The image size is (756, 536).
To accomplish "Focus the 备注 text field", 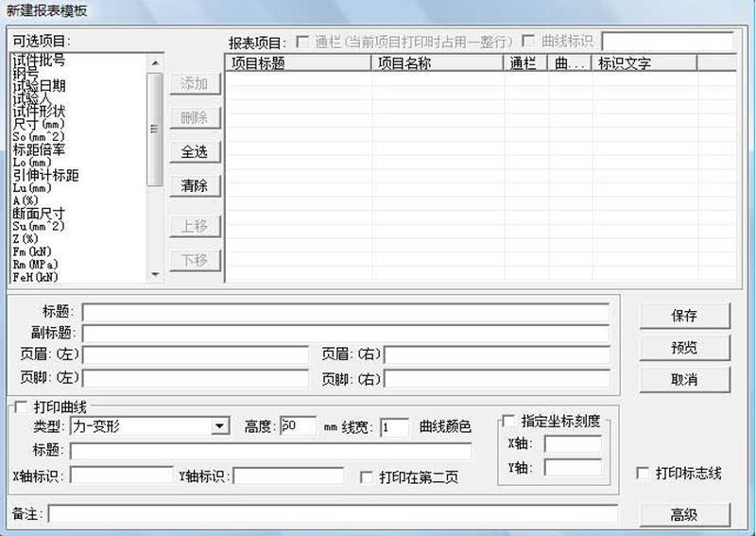I will pos(333,513).
